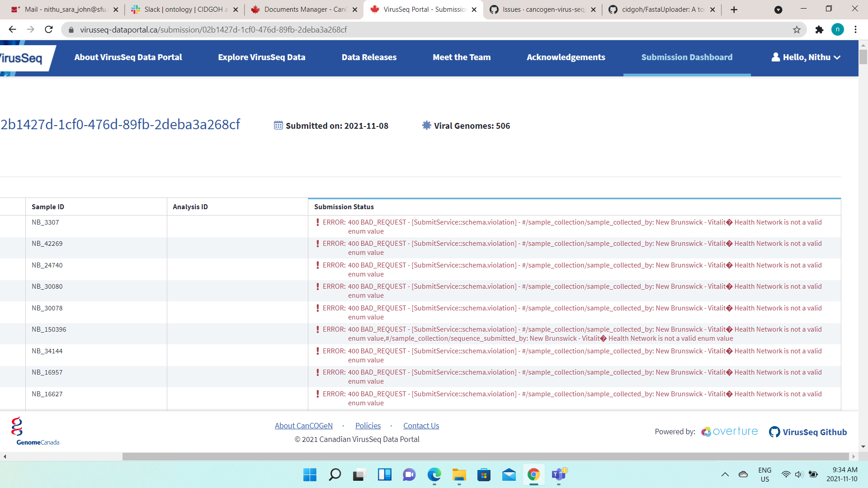Expand hidden icons in system tray

point(725,474)
